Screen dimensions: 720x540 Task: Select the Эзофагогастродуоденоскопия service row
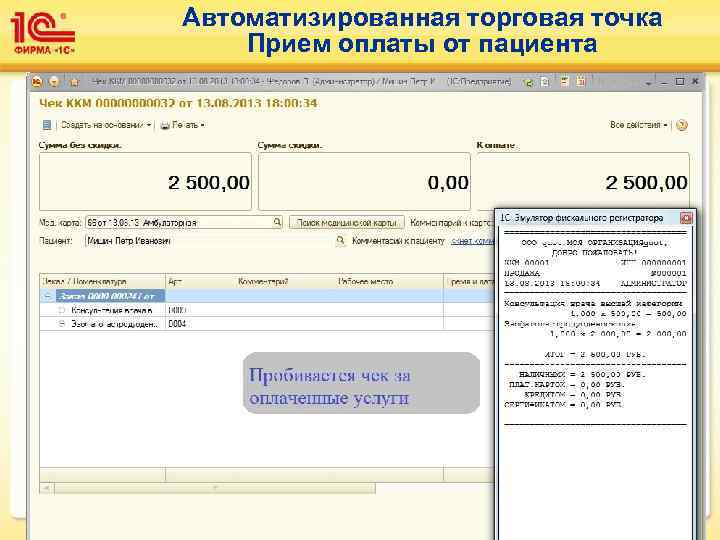coord(266,324)
